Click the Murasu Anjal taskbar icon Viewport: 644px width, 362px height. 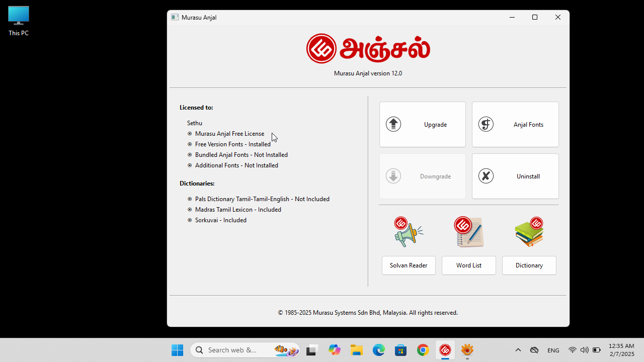point(445,350)
